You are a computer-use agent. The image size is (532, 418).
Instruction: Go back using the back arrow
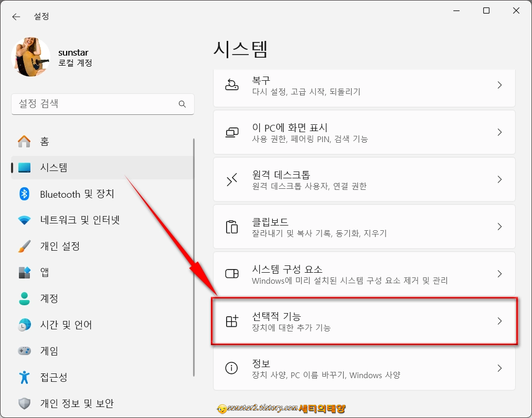(x=16, y=17)
